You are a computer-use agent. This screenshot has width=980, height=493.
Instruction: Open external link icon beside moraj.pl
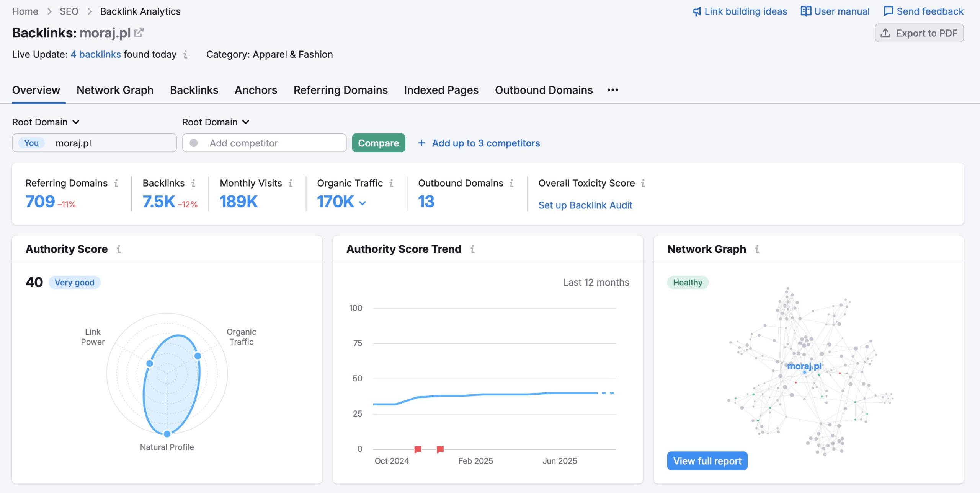[139, 33]
